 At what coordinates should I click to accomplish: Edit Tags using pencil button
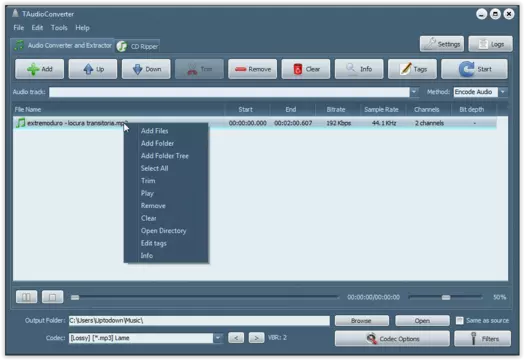click(x=412, y=69)
